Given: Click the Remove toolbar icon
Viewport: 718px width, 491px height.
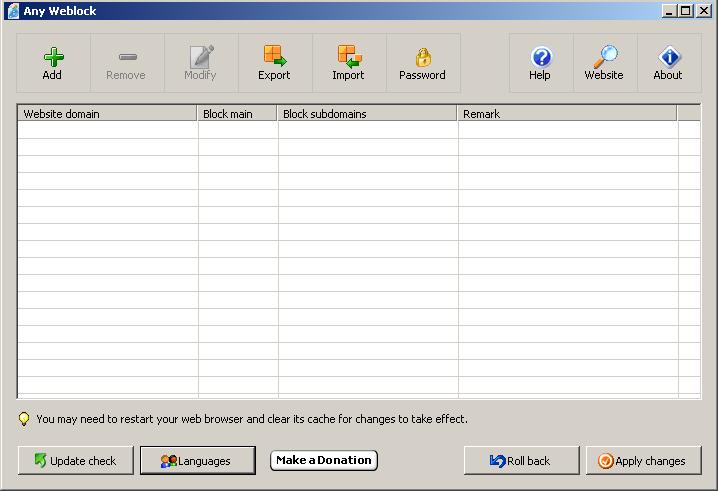Looking at the screenshot, I should pos(126,57).
